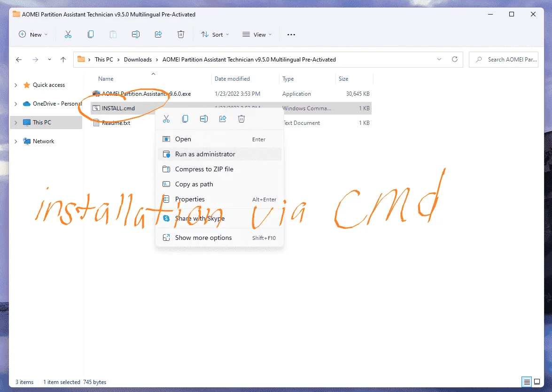Go back with the left arrow
Image resolution: width=552 pixels, height=392 pixels.
pos(19,60)
